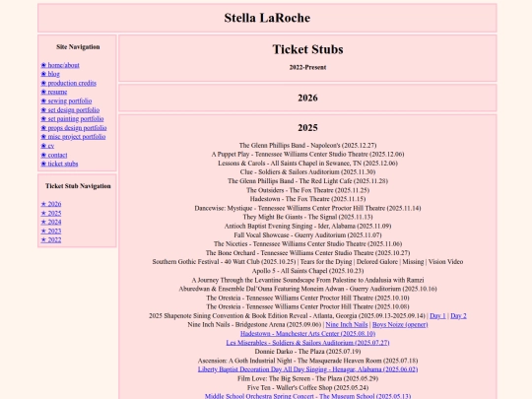Jump to 2022 in Ticket Stub Navigation

(x=51, y=239)
